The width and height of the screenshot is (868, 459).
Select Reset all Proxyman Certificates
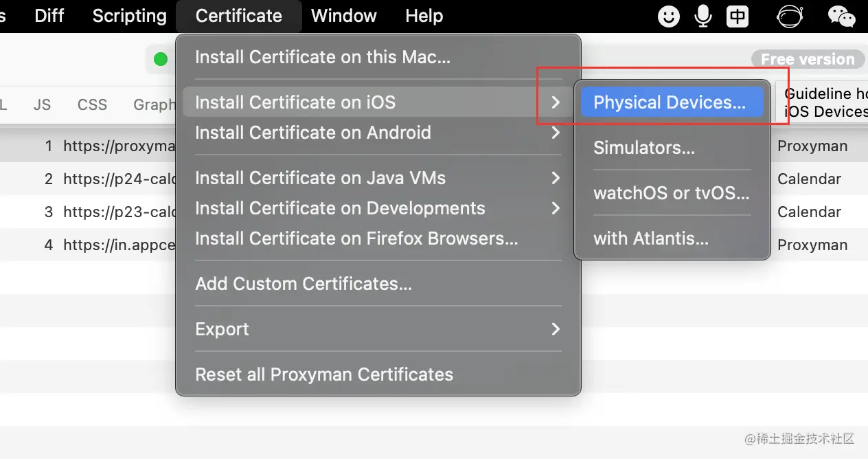(324, 374)
